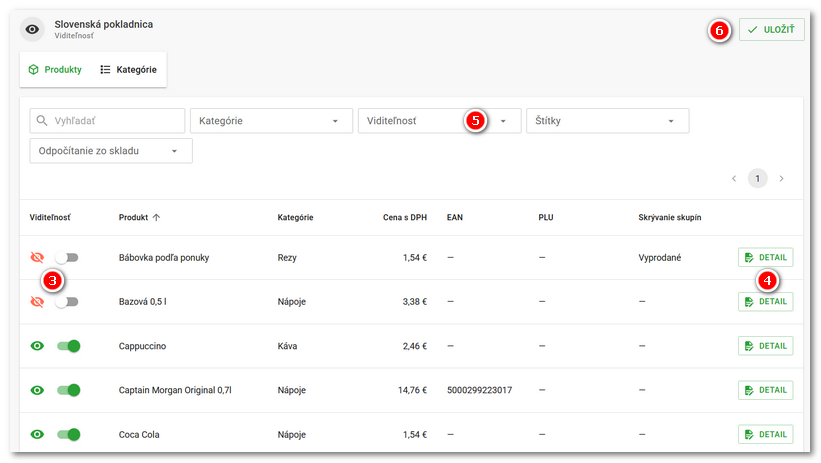Viewport: 821px width, 463px height.
Task: Click the PLU column header
Action: tap(546, 217)
